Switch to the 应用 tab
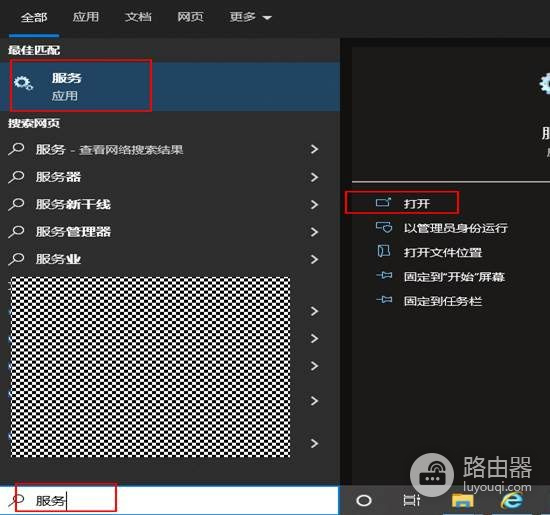Screen dimensions: 550x515 [86, 17]
